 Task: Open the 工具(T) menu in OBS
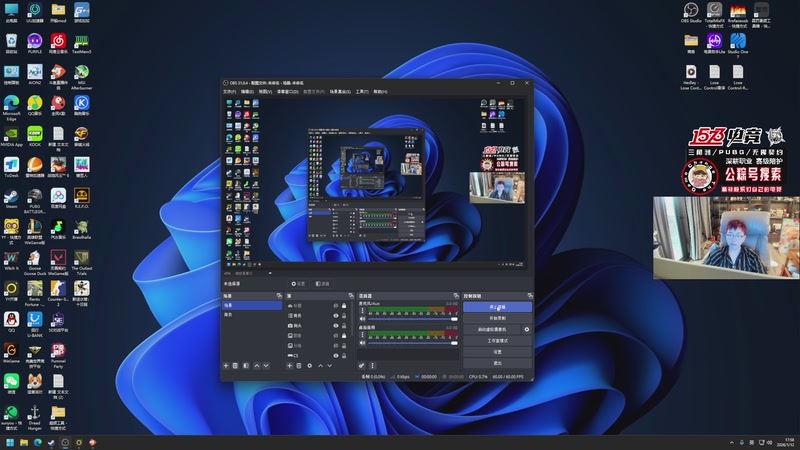coord(362,92)
